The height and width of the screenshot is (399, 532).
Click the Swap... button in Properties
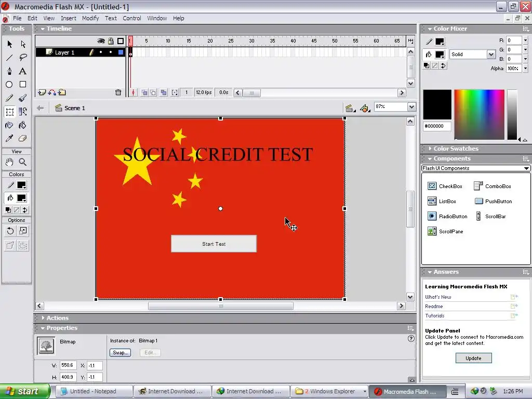click(x=120, y=353)
